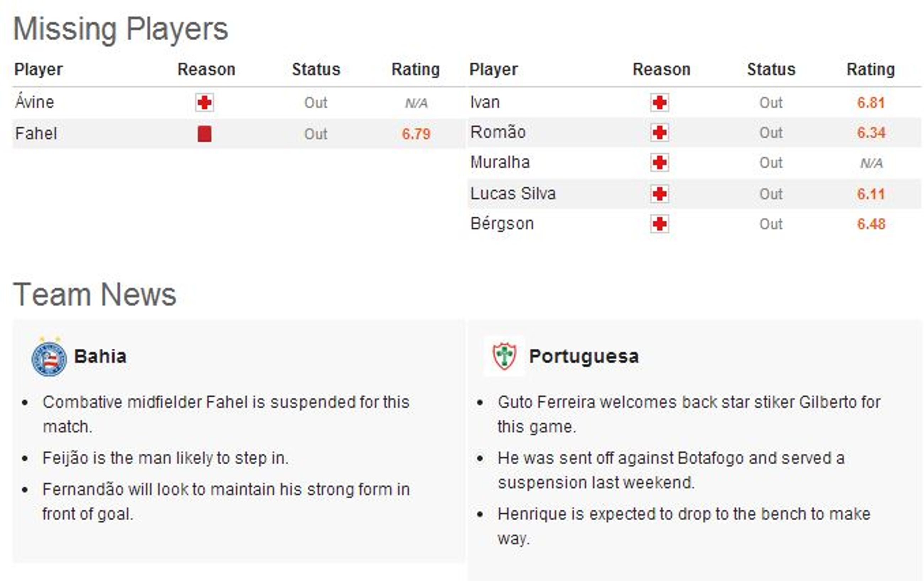Image resolution: width=924 pixels, height=581 pixels.
Task: Click the injury cross icon for Ivan
Action: (x=659, y=102)
